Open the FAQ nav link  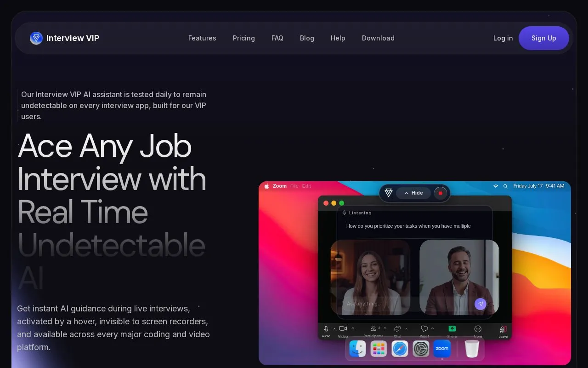click(277, 38)
